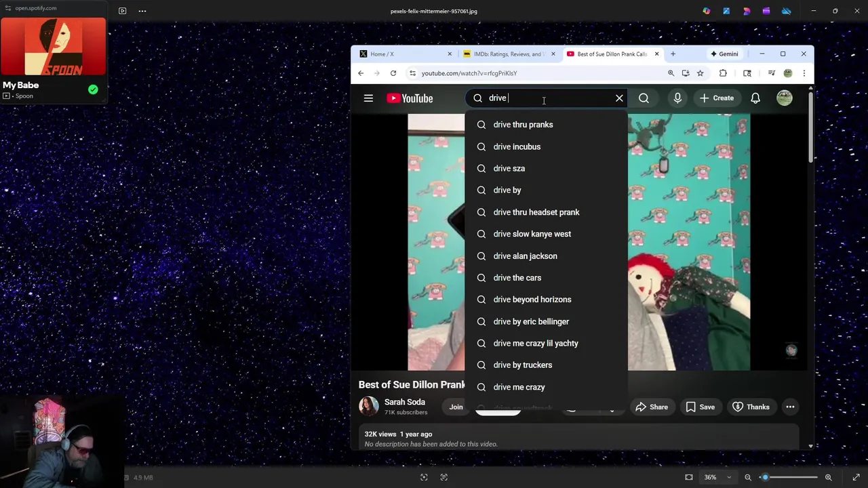Select 'drive the cars' search suggestion
This screenshot has height=488, width=868.
(547, 278)
